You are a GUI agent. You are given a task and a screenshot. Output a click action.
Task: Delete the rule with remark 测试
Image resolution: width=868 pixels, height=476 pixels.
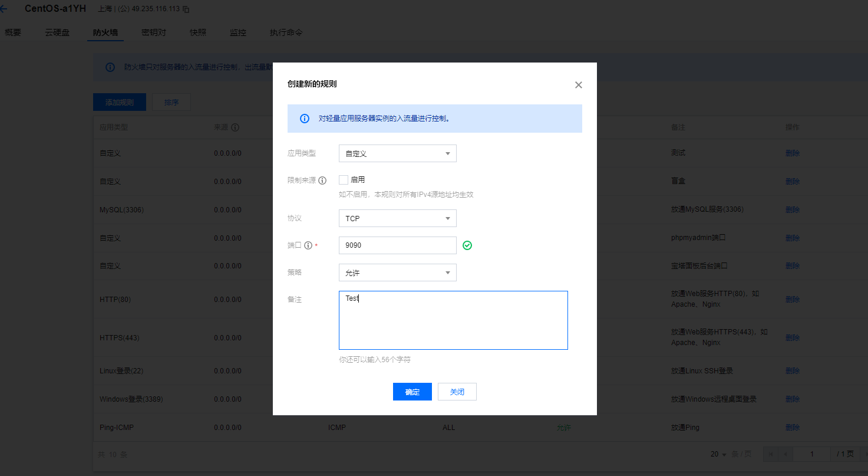(x=793, y=153)
